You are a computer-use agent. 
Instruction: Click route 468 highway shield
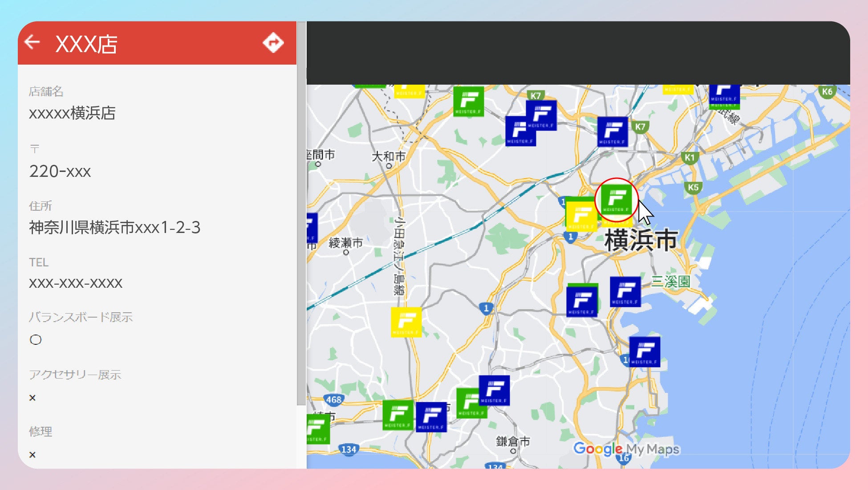click(x=333, y=400)
